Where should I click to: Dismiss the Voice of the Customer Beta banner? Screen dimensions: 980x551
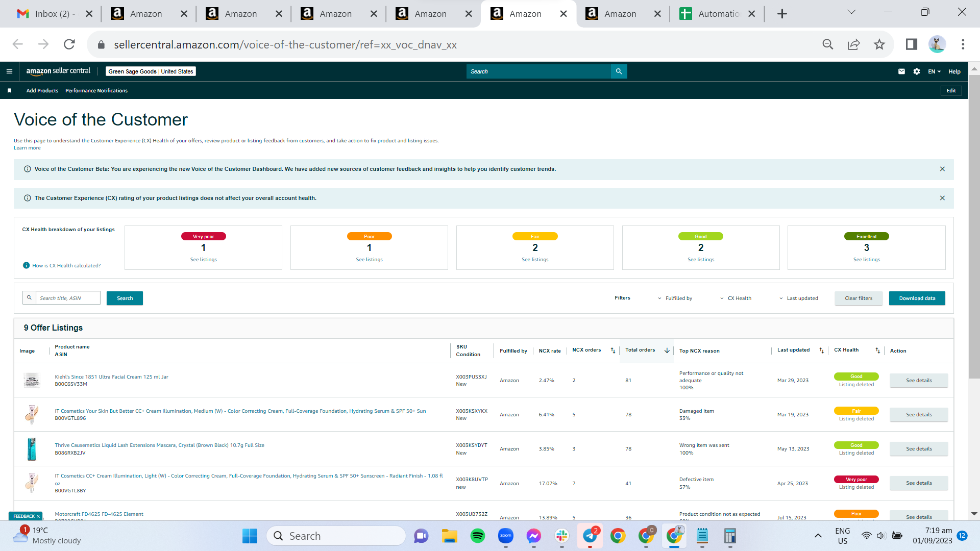tap(942, 169)
